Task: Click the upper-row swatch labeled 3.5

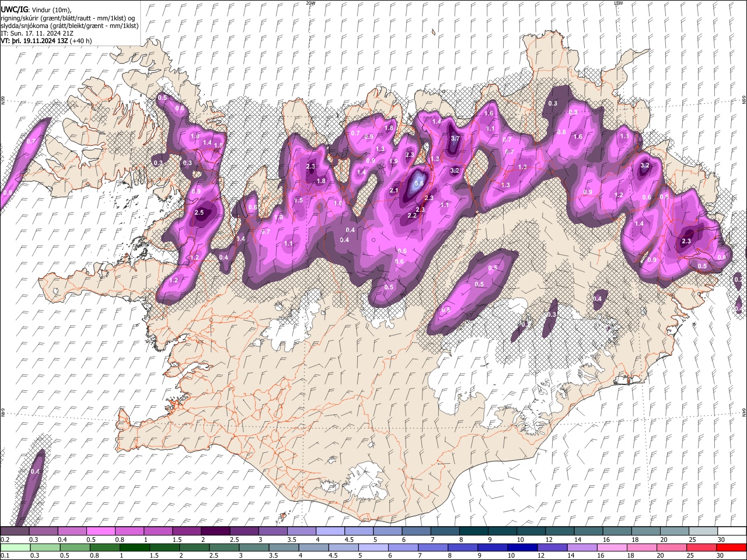Action: tap(301, 531)
